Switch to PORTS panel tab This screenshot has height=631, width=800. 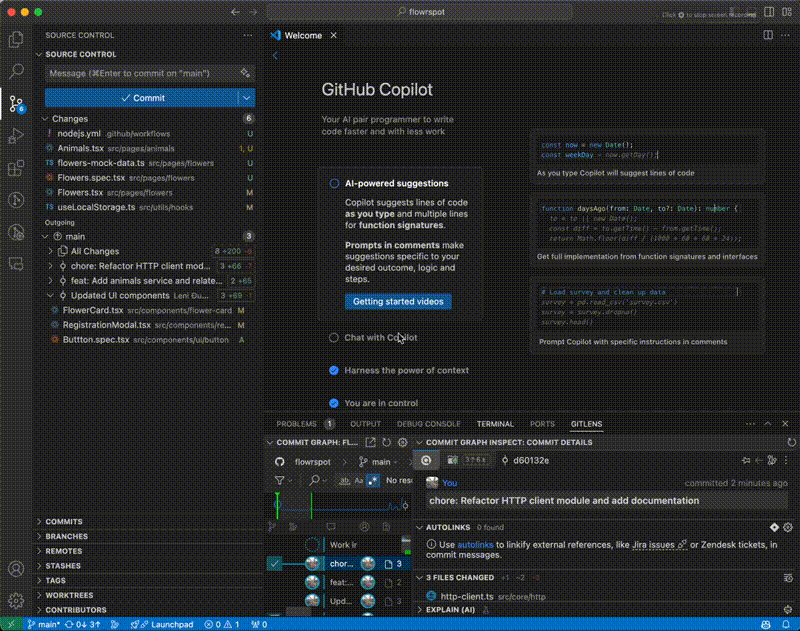point(542,424)
